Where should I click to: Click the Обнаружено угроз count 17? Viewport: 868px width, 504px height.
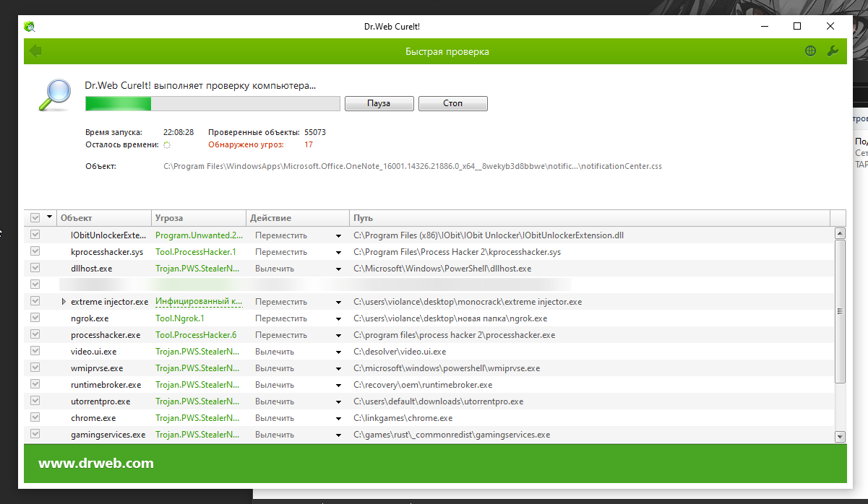(x=309, y=144)
